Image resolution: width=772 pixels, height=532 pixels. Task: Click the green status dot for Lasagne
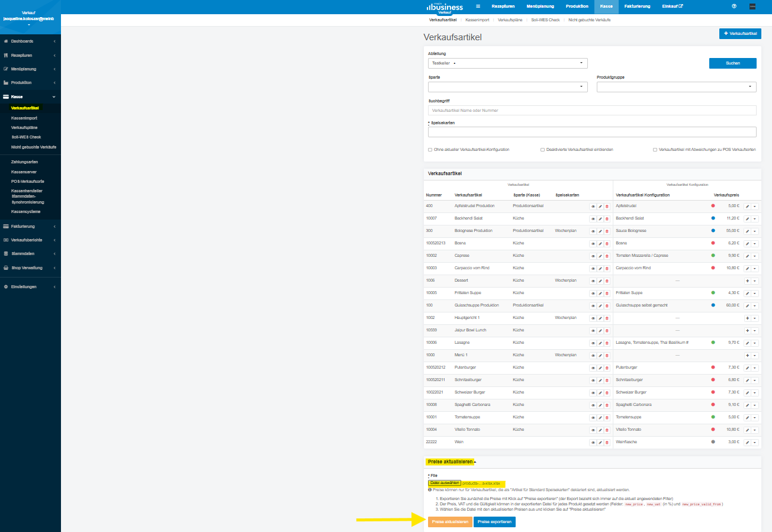[713, 343]
